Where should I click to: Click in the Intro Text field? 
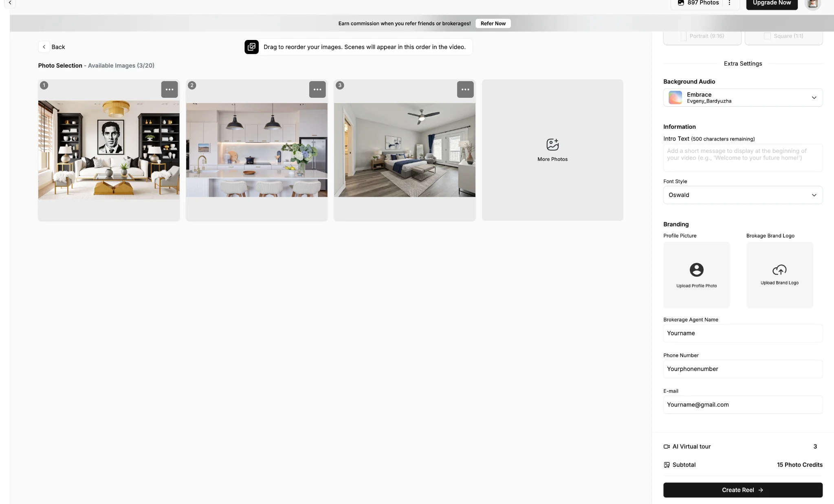pos(743,158)
